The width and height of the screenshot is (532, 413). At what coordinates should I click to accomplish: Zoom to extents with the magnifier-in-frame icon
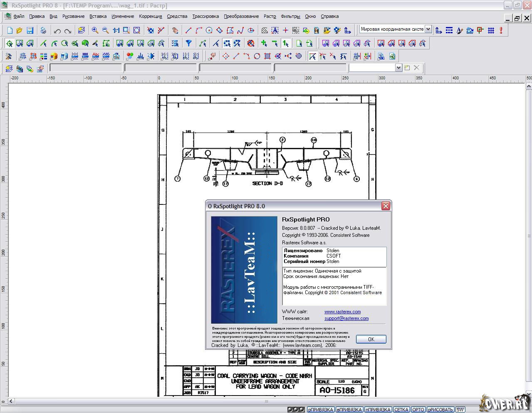[136, 30]
